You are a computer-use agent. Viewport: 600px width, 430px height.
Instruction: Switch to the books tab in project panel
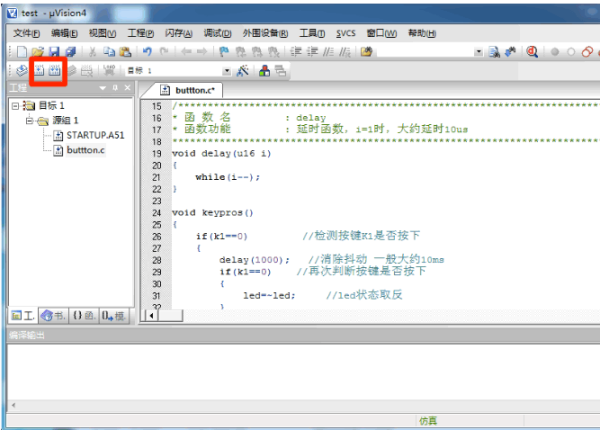point(53,316)
